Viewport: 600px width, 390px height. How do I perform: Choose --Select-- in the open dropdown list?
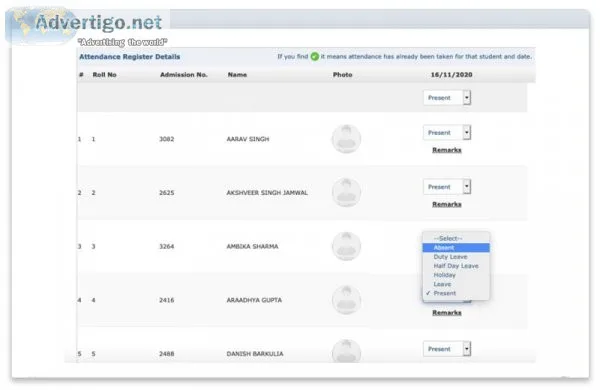(x=456, y=238)
